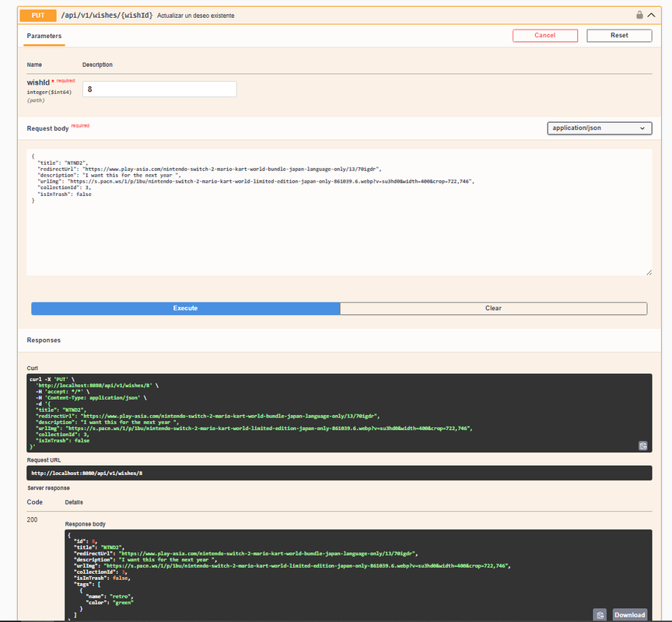Click the Response body label
The width and height of the screenshot is (672, 622).
click(86, 524)
